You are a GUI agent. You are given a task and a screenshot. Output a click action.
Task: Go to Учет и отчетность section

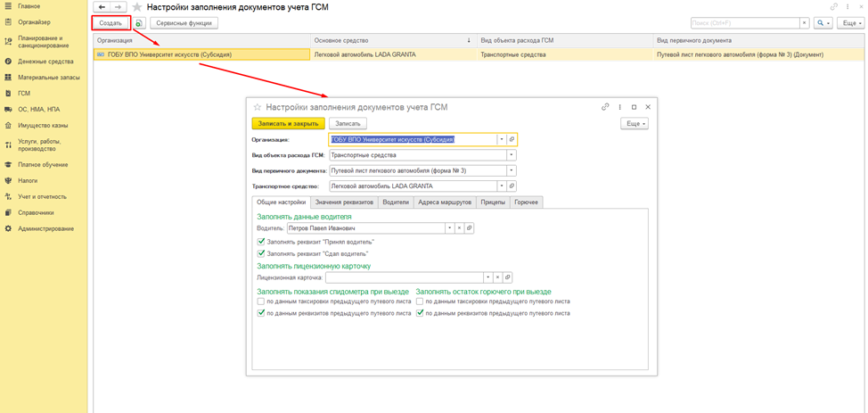(42, 196)
